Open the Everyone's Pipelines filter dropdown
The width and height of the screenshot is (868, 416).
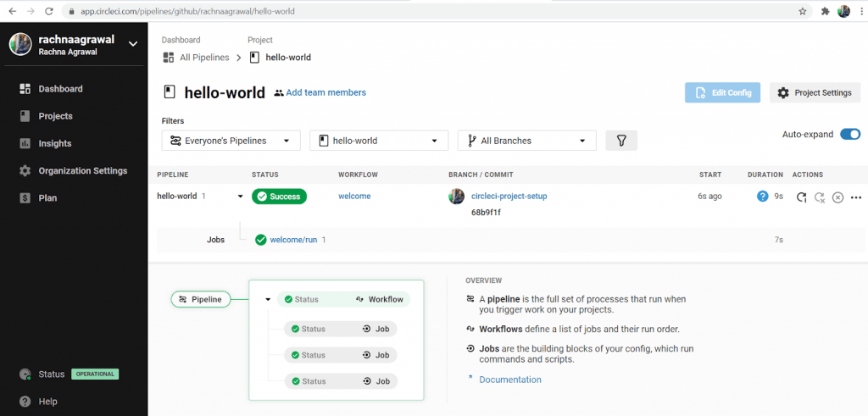point(231,141)
